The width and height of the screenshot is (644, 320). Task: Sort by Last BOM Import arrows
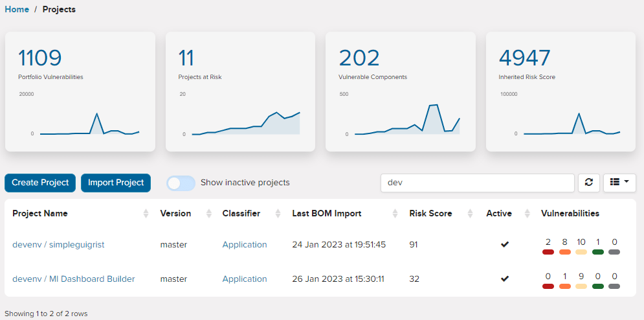[395, 214]
